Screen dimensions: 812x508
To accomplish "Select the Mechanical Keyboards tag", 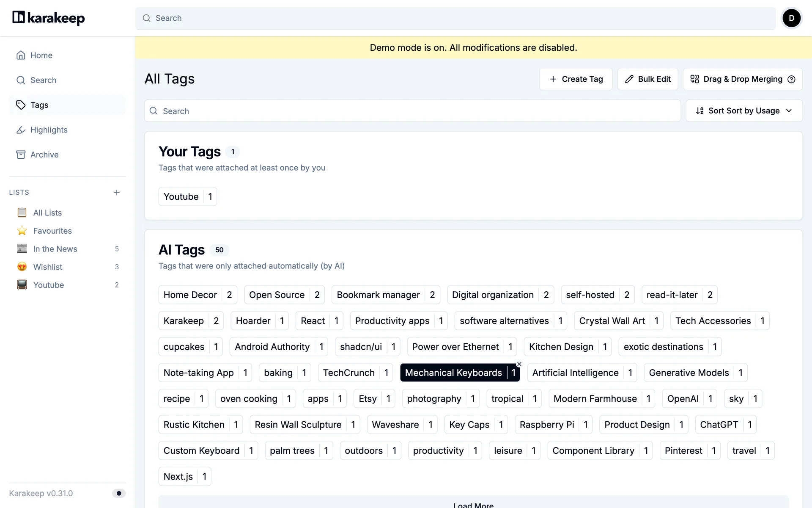I will 460,373.
